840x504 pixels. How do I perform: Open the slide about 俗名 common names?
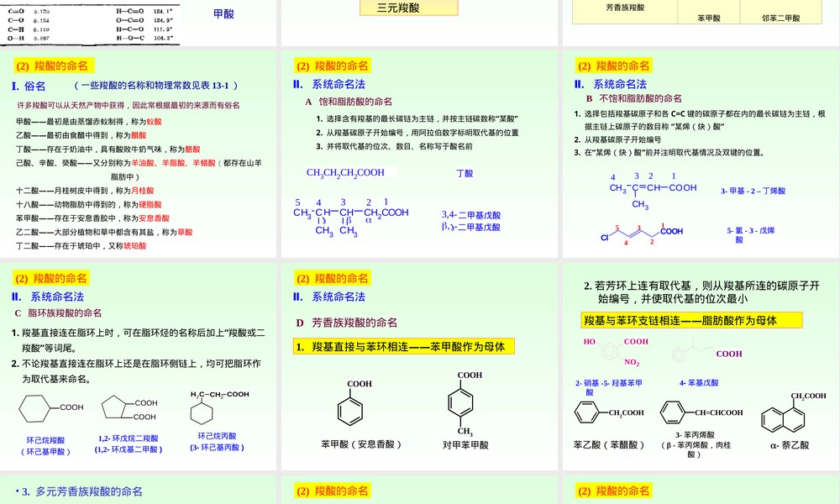tap(139, 155)
